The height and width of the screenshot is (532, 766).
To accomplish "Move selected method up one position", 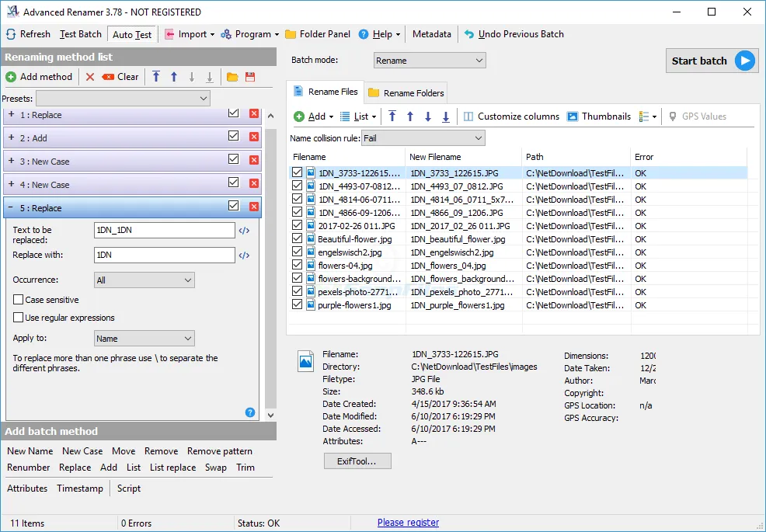I will pos(174,77).
